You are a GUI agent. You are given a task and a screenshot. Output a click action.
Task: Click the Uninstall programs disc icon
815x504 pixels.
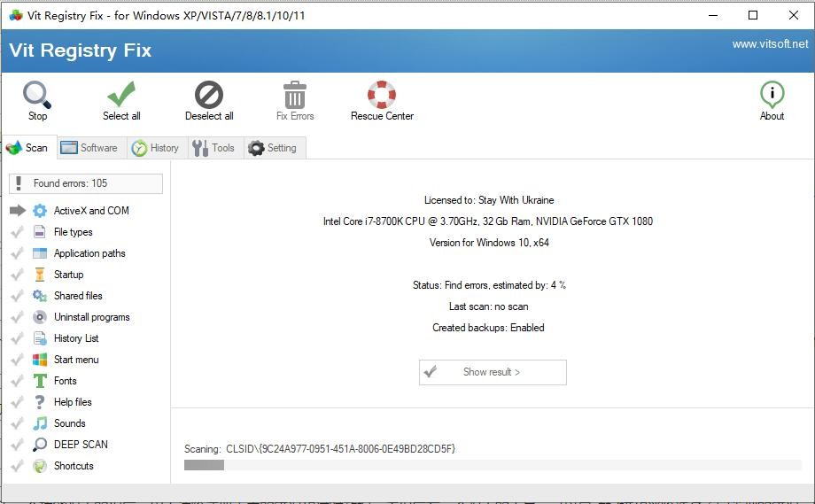pyautogui.click(x=40, y=317)
